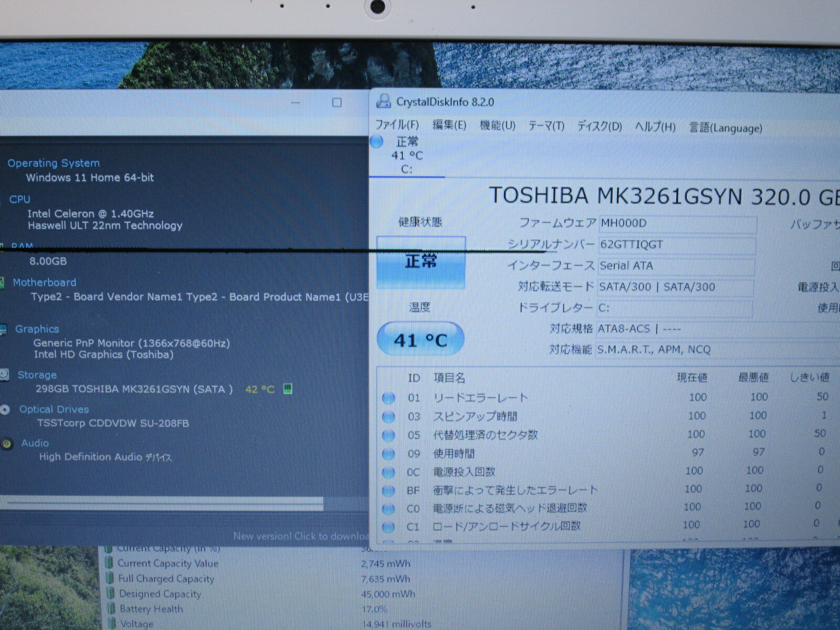
Task: Open the ファイル(F) menu in CrystalDiskInfo
Action: coord(396,125)
